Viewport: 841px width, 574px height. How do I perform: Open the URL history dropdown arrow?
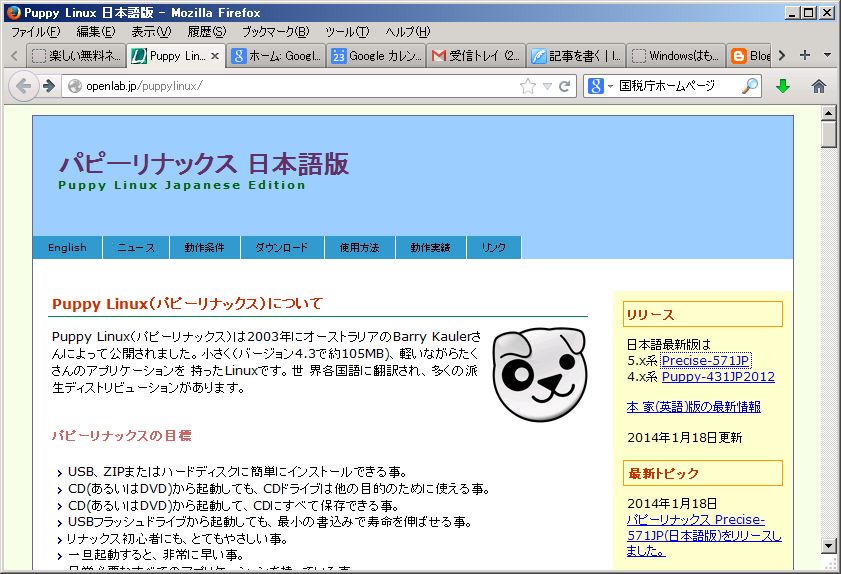tap(547, 86)
